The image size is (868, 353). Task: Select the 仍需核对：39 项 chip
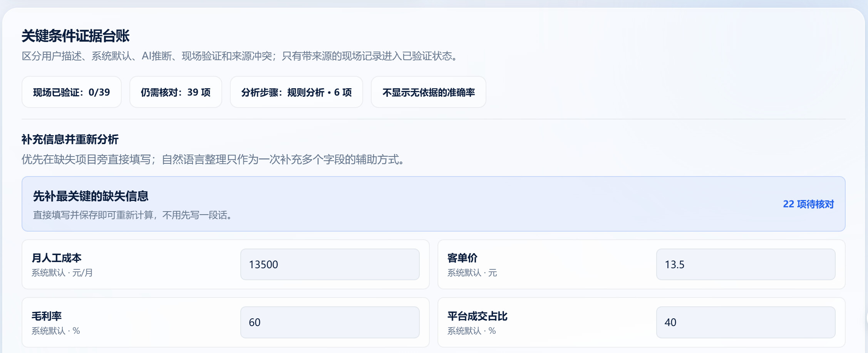click(176, 92)
